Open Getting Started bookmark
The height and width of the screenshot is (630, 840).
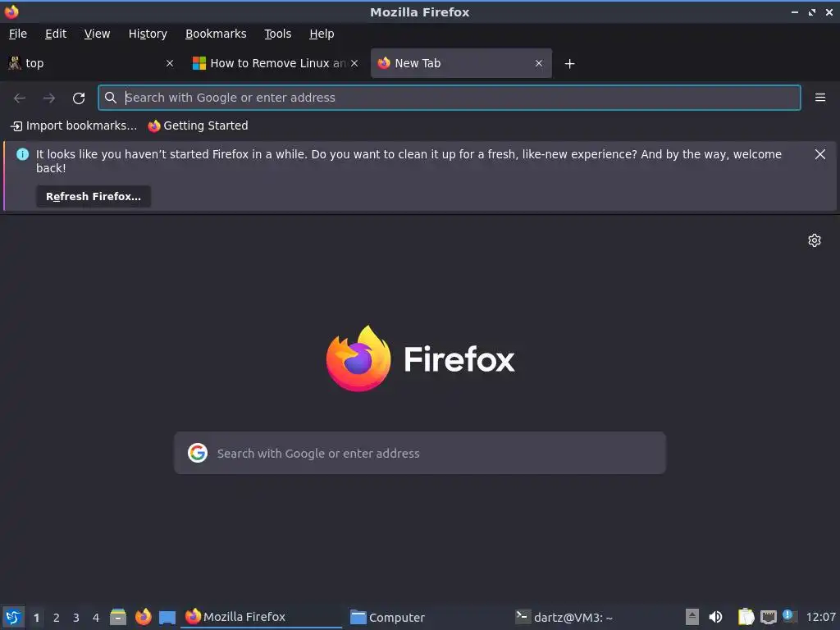[x=199, y=126]
